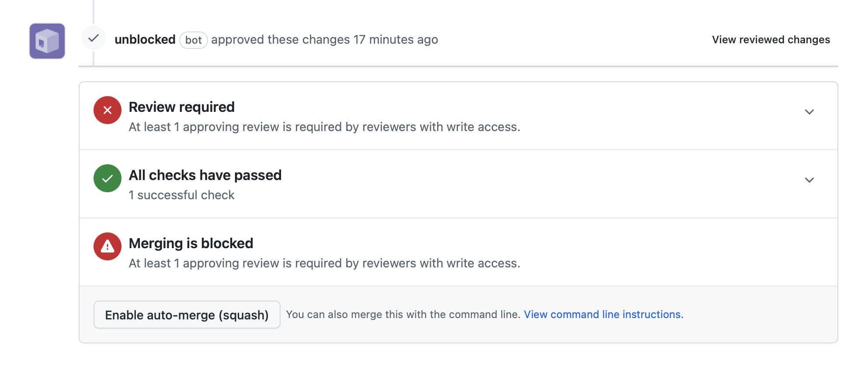Click the approving review requirement message
Screen dimensions: 868x374
324,127
